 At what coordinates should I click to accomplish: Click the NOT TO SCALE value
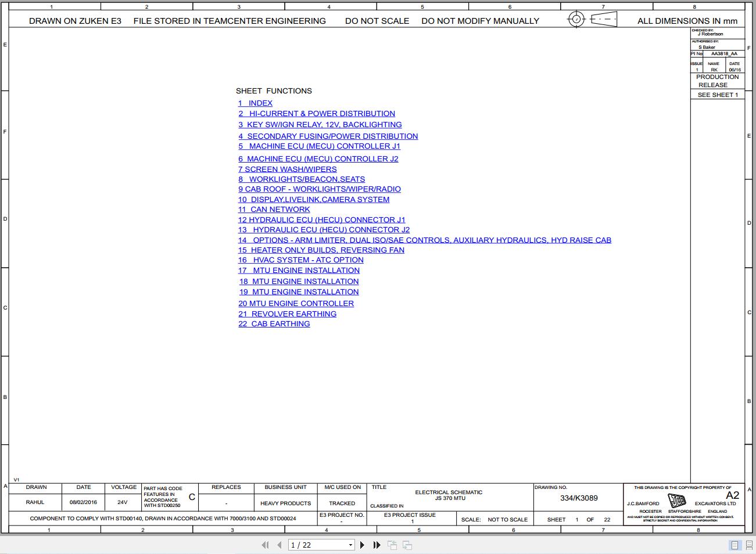coord(508,520)
